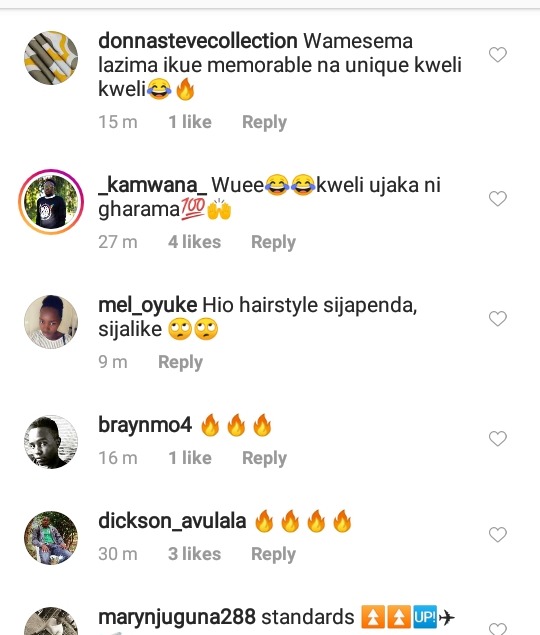Viewport: 540px width, 635px height.
Task: Open the marynjuguna288 username link
Action: (x=177, y=618)
